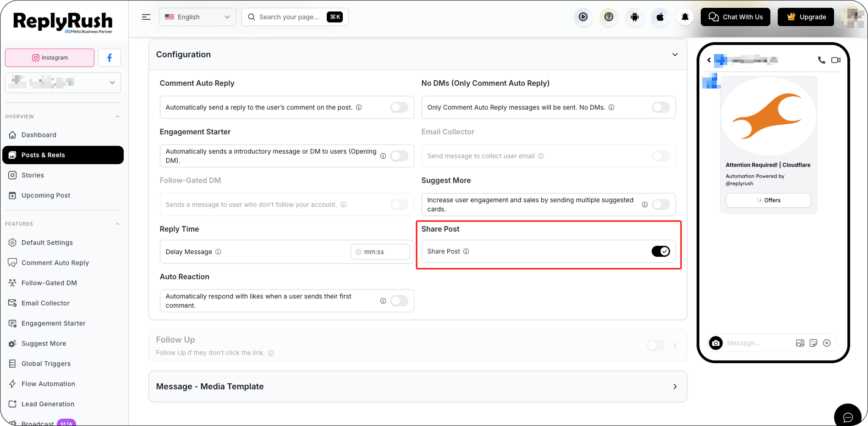Click the video tutorial play icon
The image size is (868, 426).
pos(583,17)
